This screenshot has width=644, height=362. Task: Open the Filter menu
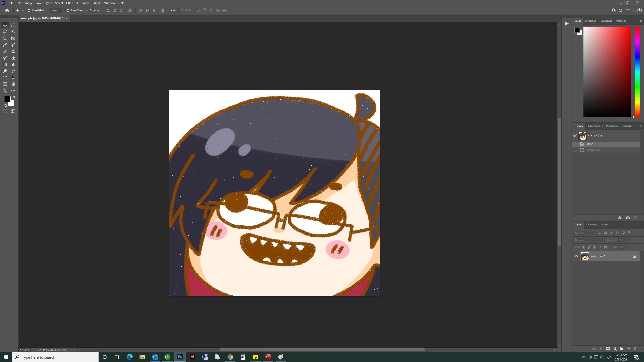click(x=69, y=3)
